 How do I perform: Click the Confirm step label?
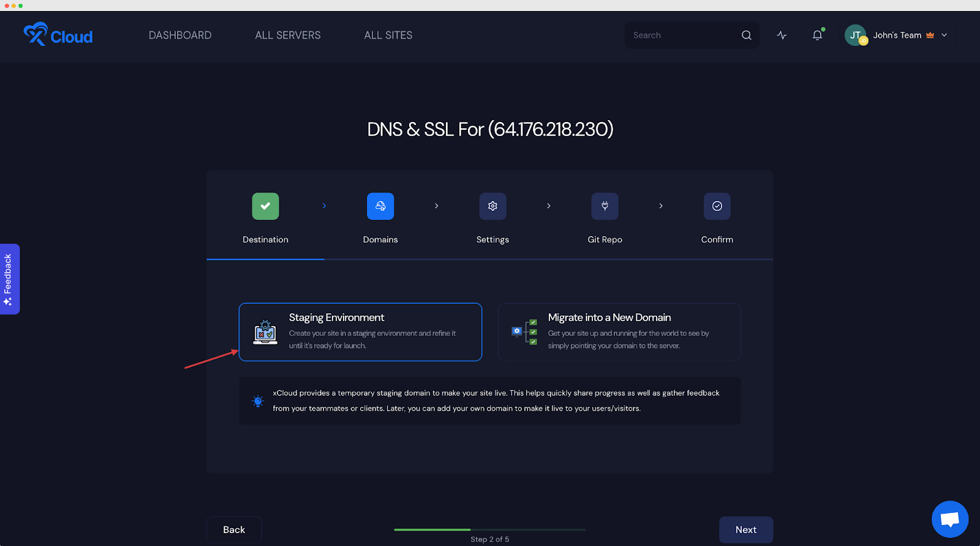pyautogui.click(x=717, y=240)
